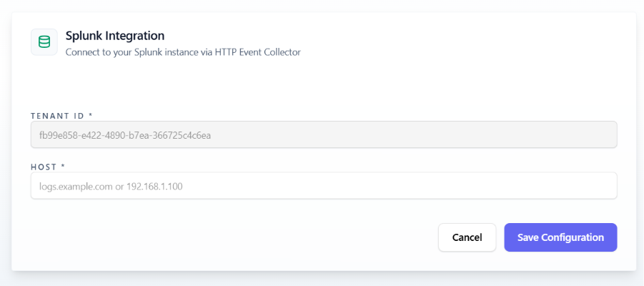Click the logs.example.com placeholder text
The width and height of the screenshot is (644, 286).
pos(71,186)
